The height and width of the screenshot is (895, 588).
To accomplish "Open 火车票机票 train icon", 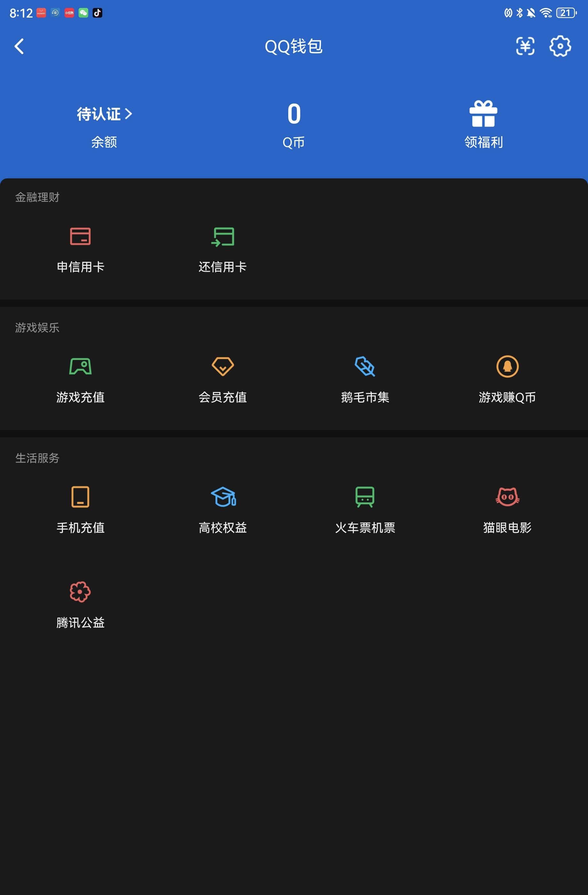I will coord(365,497).
